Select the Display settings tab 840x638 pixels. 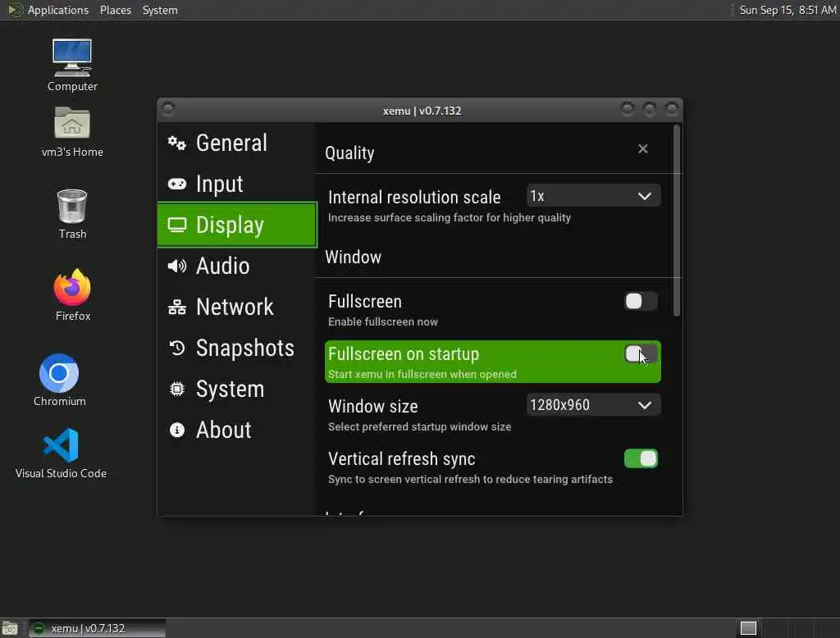237,225
